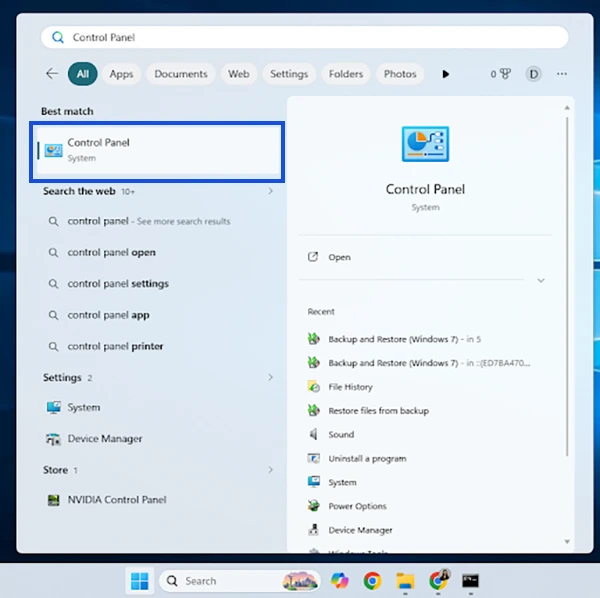The width and height of the screenshot is (600, 598).
Task: Switch to the Settings filter tab
Action: [289, 74]
